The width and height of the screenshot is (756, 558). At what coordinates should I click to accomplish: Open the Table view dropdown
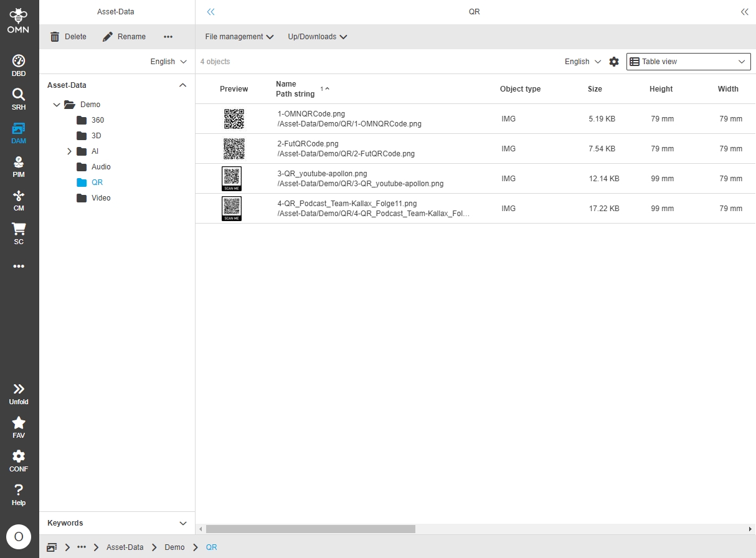[x=688, y=62]
